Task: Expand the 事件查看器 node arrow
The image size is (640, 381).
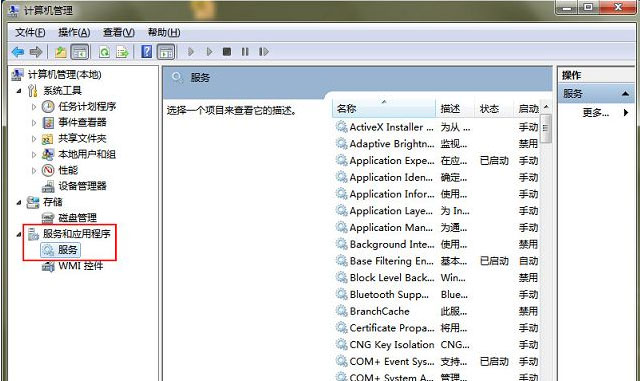Action: pyautogui.click(x=34, y=123)
